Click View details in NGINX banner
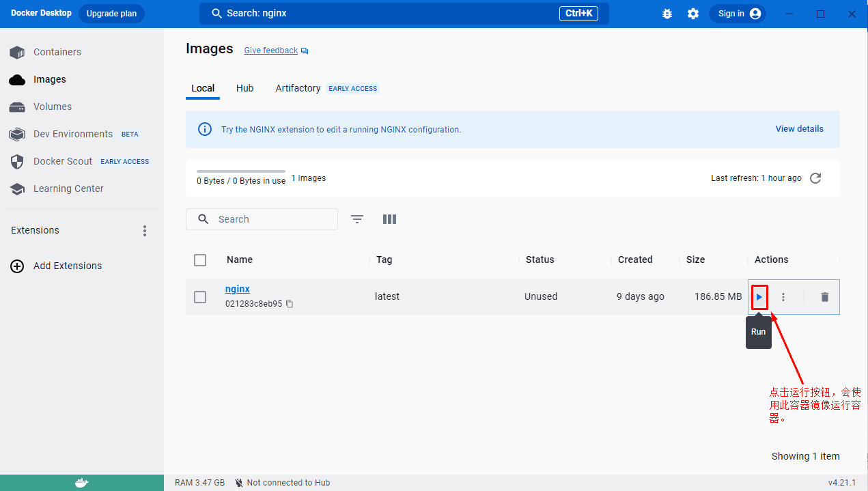 [x=799, y=129]
